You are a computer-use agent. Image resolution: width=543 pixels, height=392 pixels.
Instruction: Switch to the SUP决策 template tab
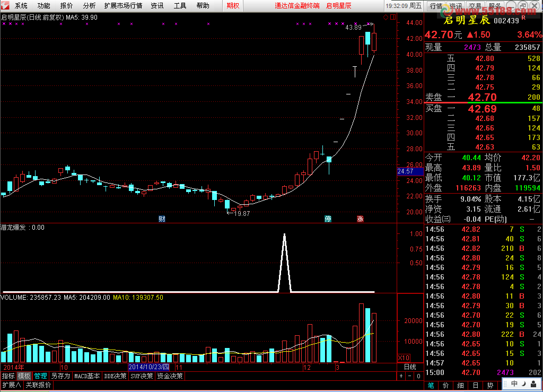[x=142, y=376]
